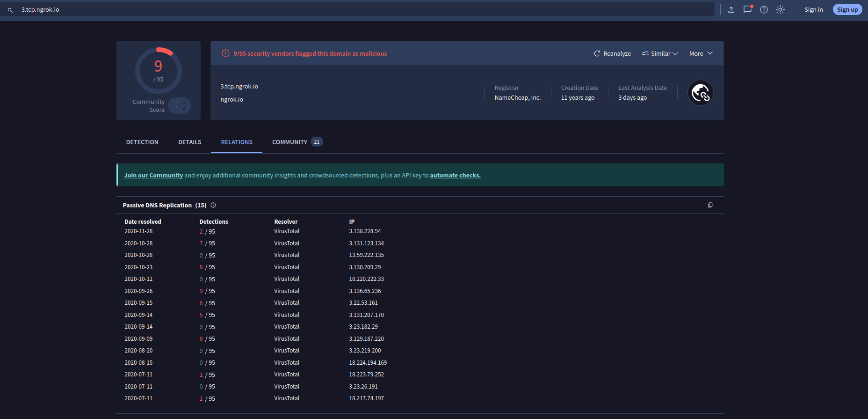Follow the Join our Community link
Image resolution: width=868 pixels, height=419 pixels.
tap(153, 176)
